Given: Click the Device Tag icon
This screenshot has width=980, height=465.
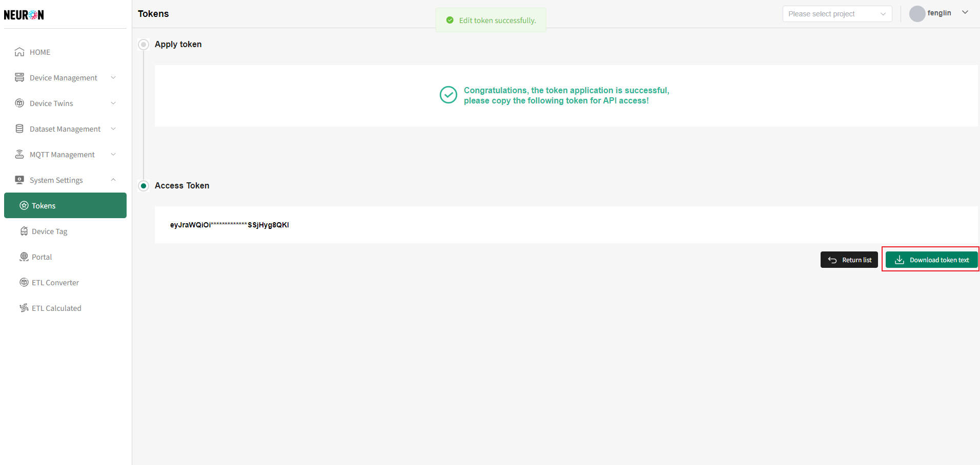Looking at the screenshot, I should pos(24,231).
